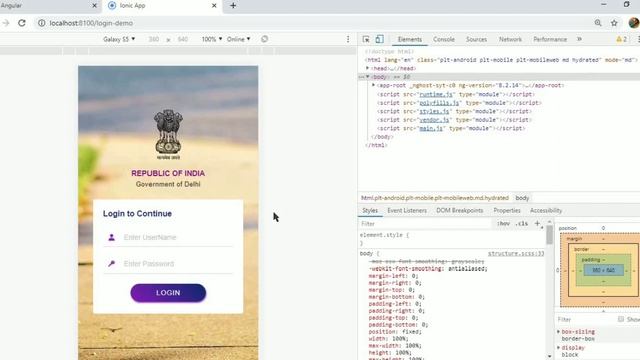Reload the page with the refresh icon
The image size is (640, 360).
pyautogui.click(x=22, y=23)
